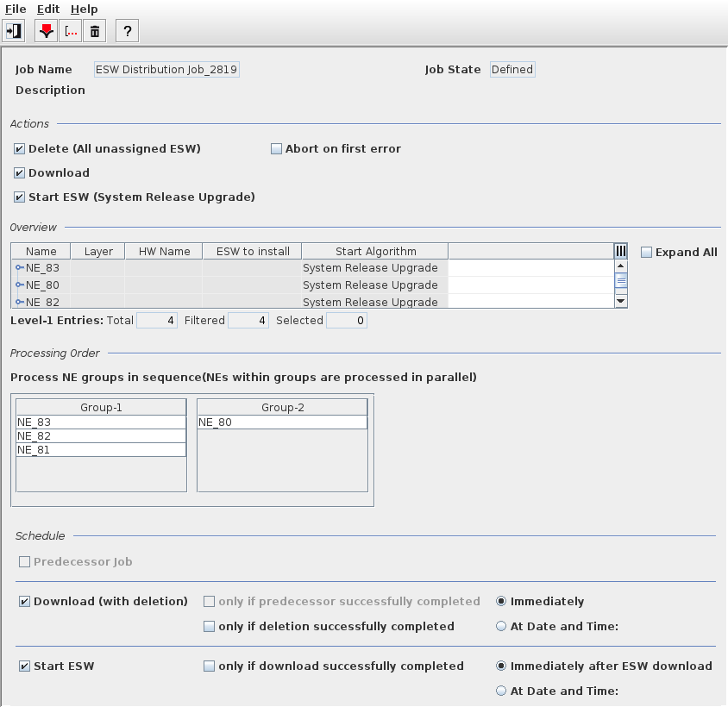Viewport: 728px width, 707px height.
Task: Click the exit/close window toolbar icon
Action: click(14, 32)
